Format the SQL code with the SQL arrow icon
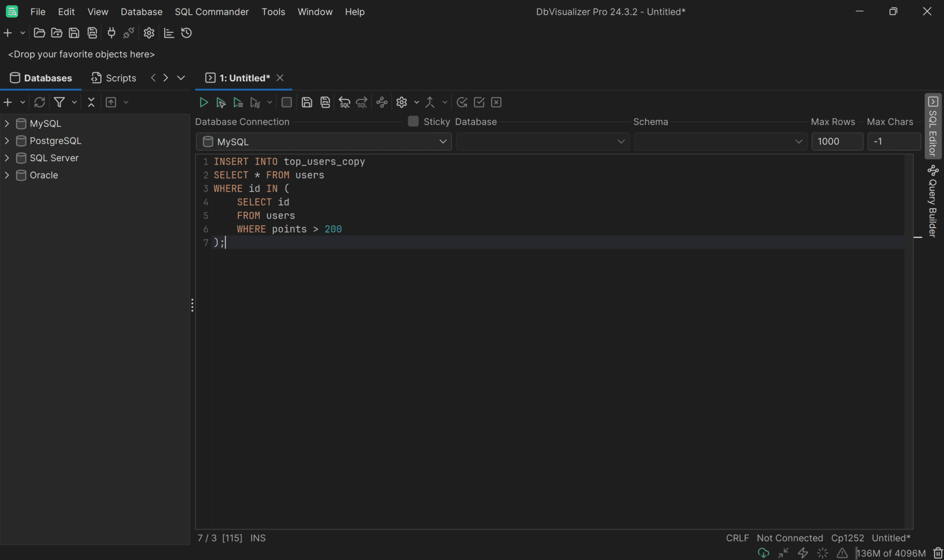The height and width of the screenshot is (560, 944). tap(344, 102)
